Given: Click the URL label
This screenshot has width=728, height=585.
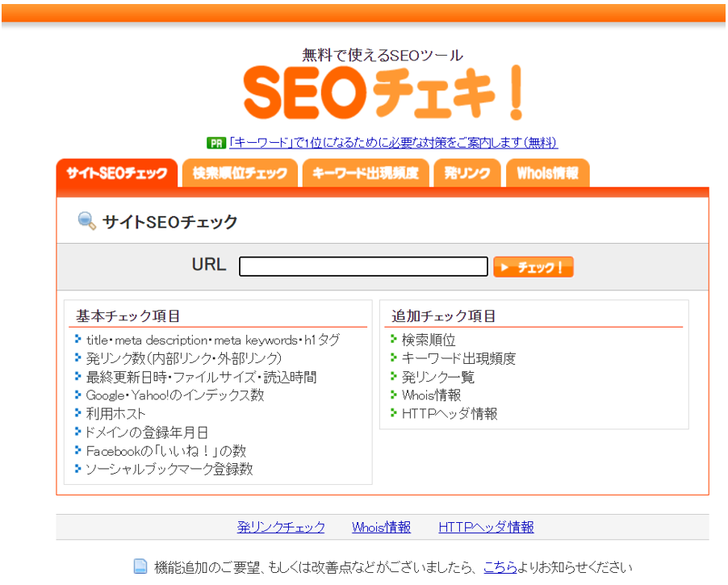Looking at the screenshot, I should tap(209, 265).
